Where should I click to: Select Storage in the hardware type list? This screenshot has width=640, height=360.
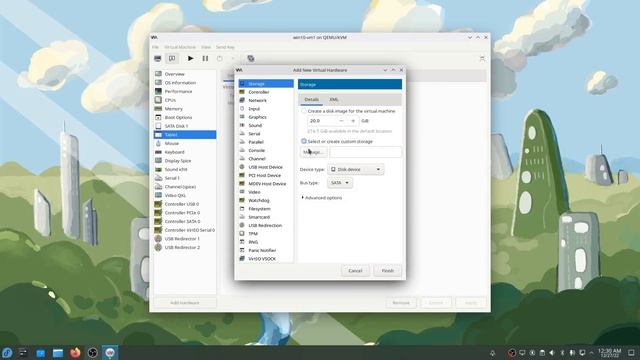click(266, 84)
